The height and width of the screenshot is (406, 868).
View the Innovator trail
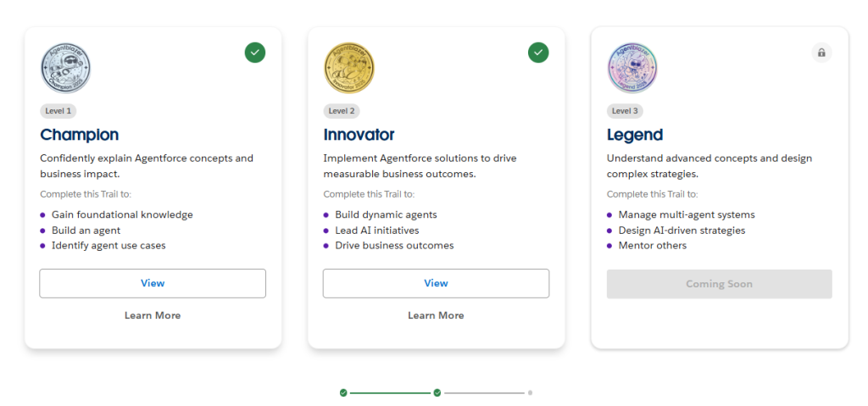437,284
